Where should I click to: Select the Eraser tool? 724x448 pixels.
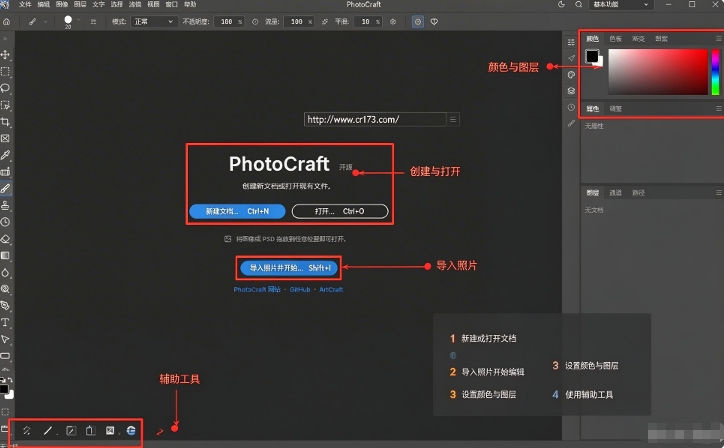click(5, 239)
